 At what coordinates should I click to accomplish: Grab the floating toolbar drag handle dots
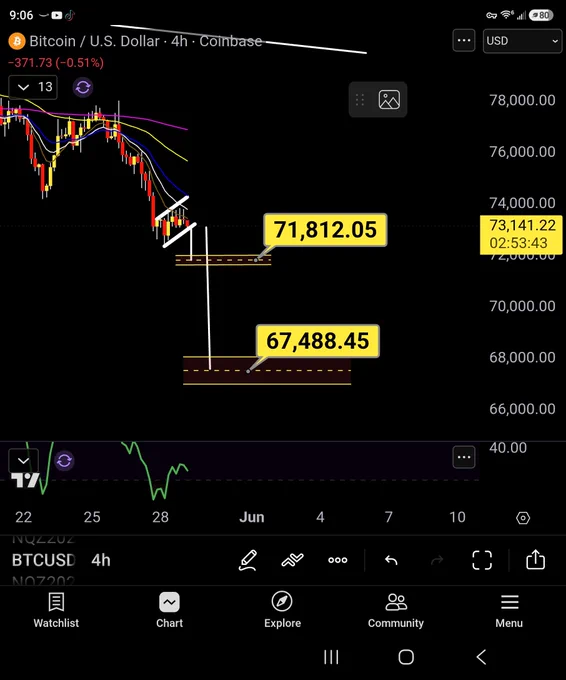click(x=360, y=100)
